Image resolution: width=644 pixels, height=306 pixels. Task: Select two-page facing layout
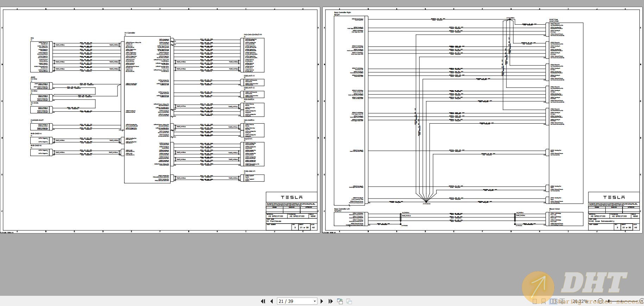pyautogui.click(x=553, y=301)
